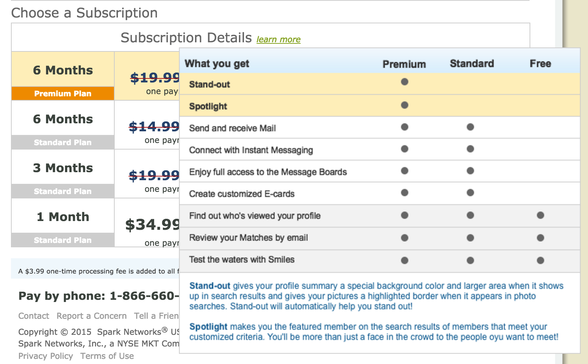The width and height of the screenshot is (588, 364).
Task: Open the learn more link
Action: tap(278, 39)
